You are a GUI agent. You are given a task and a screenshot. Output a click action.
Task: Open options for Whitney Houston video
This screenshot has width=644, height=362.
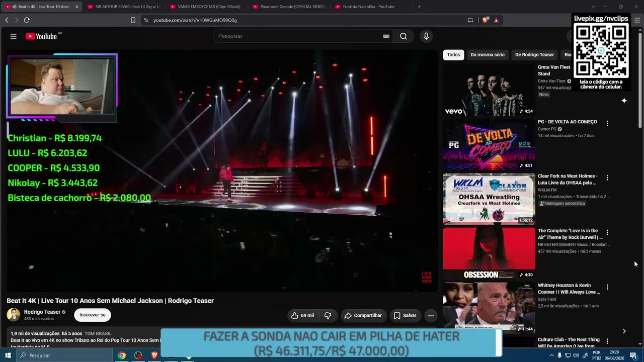tap(607, 287)
